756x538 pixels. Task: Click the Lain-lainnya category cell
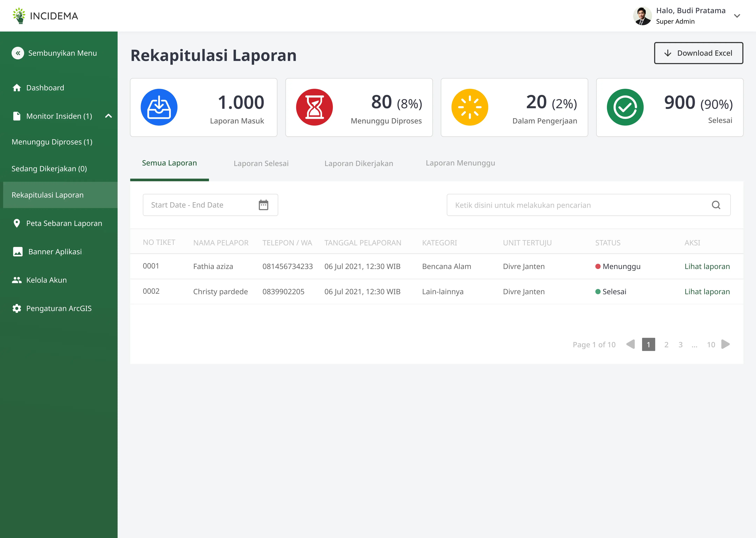coord(443,292)
